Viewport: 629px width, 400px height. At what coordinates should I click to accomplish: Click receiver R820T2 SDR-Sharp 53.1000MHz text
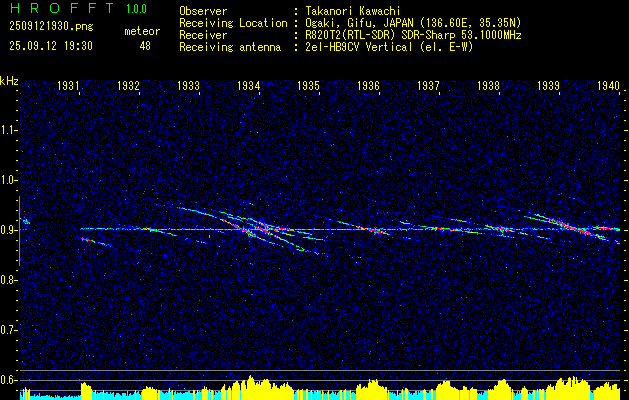413,35
